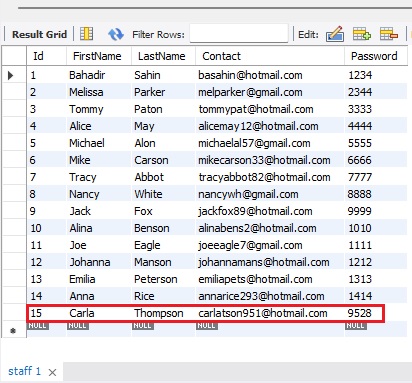412x383 pixels.
Task: Select the FirstName cell 'Alice'
Action: (x=99, y=126)
